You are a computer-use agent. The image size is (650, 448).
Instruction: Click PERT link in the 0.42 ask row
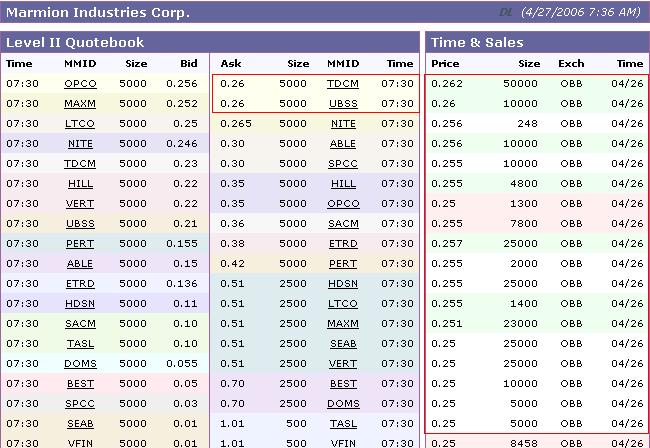tap(343, 264)
